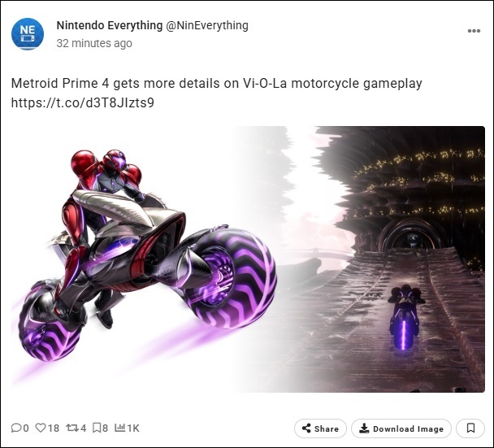Like the post with heart icon

pyautogui.click(x=41, y=428)
